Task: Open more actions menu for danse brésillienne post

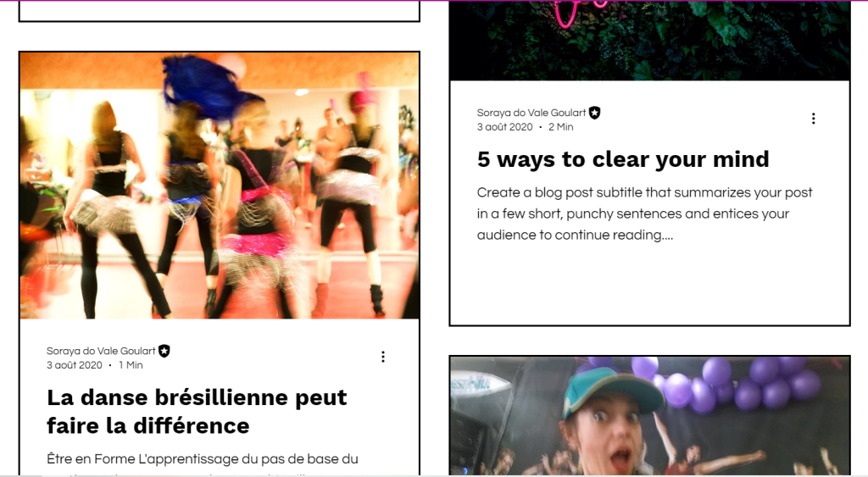Action: coord(382,357)
